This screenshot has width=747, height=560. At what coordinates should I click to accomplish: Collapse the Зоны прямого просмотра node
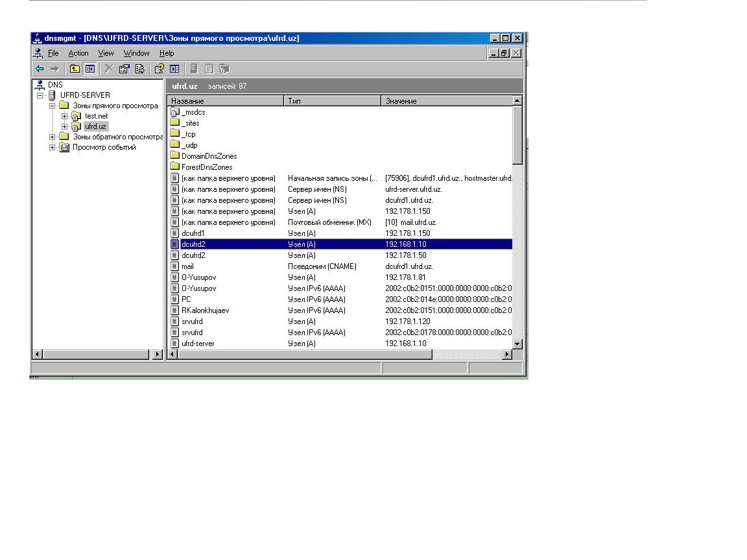pyautogui.click(x=53, y=106)
